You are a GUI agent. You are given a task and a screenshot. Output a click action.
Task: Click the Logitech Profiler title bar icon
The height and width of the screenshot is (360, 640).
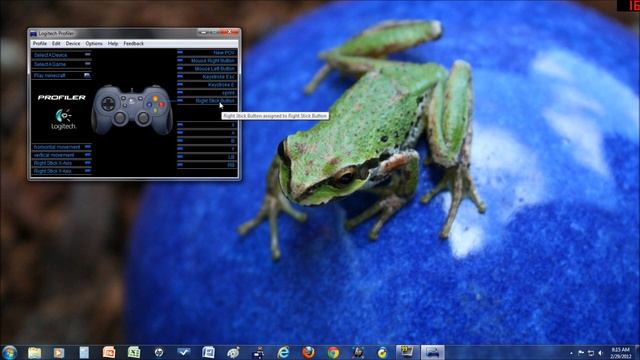point(33,33)
